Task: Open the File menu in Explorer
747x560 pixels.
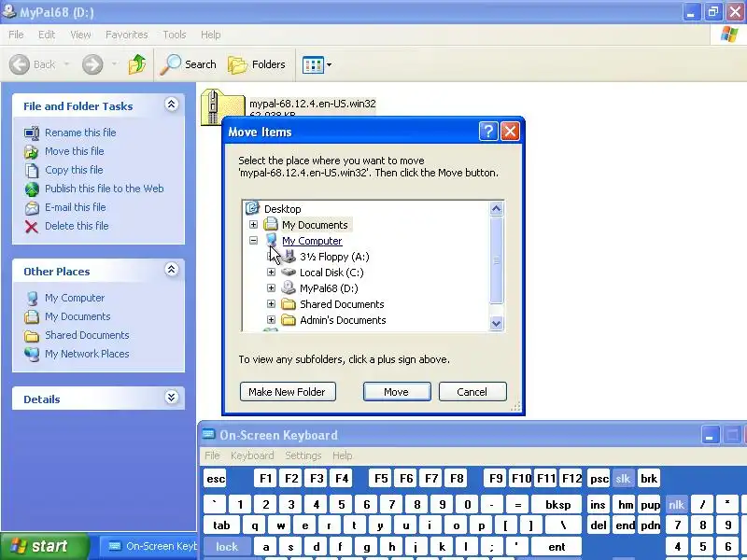Action: tap(16, 35)
